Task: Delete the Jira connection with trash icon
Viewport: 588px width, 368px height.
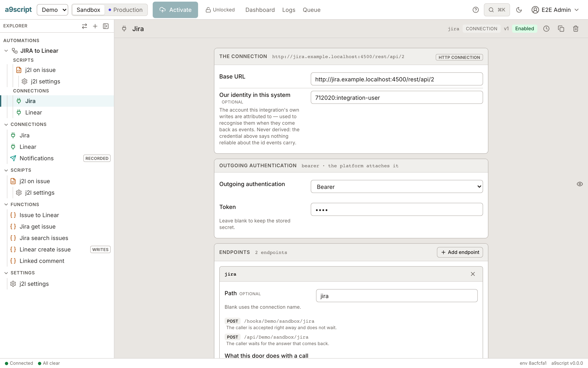Action: (576, 29)
